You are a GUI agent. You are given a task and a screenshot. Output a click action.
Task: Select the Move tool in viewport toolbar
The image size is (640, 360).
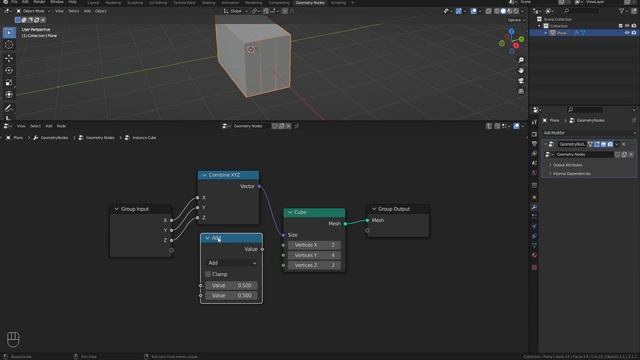pos(9,58)
